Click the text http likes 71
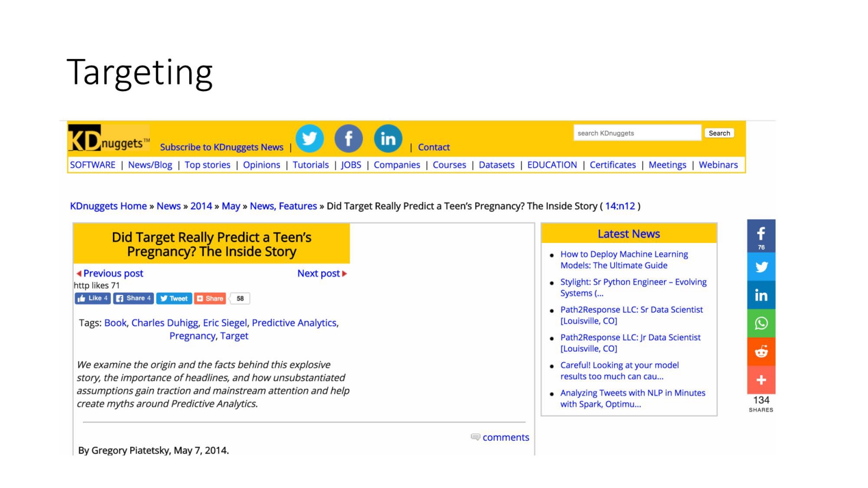Viewport: 868px width, 488px height. (x=97, y=285)
